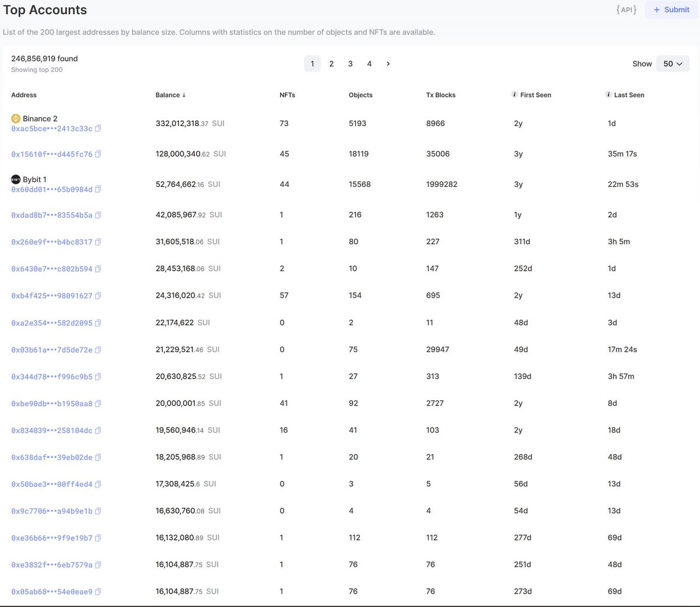Copy address 0x9c7706•••a94b9e1b

click(x=98, y=511)
